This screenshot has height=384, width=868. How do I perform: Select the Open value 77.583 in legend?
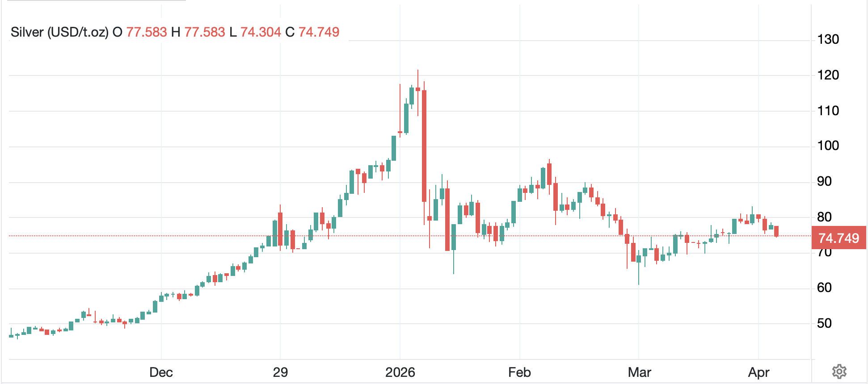click(146, 32)
